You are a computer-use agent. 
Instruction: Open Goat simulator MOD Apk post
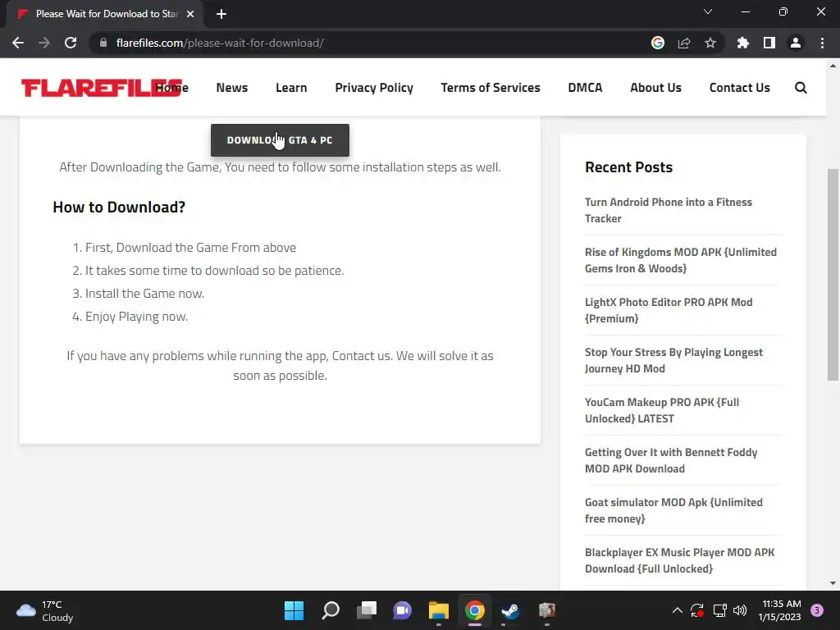(x=673, y=510)
